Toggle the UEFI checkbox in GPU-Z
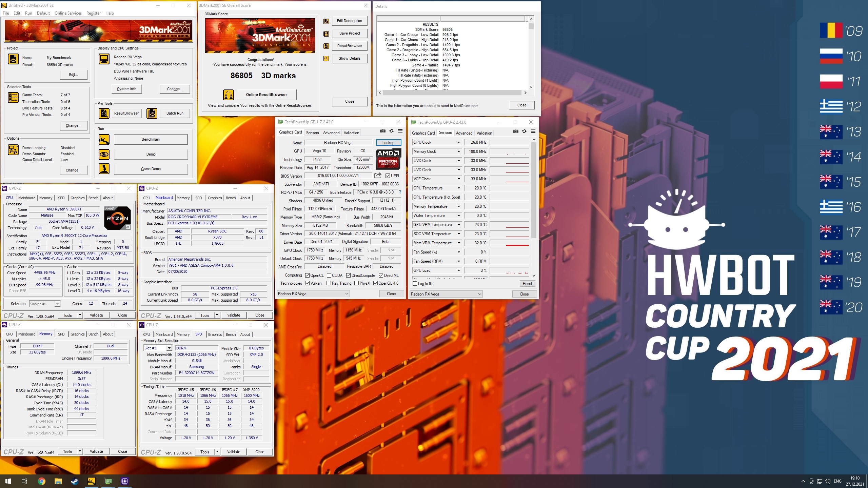The image size is (868, 488). 388,176
